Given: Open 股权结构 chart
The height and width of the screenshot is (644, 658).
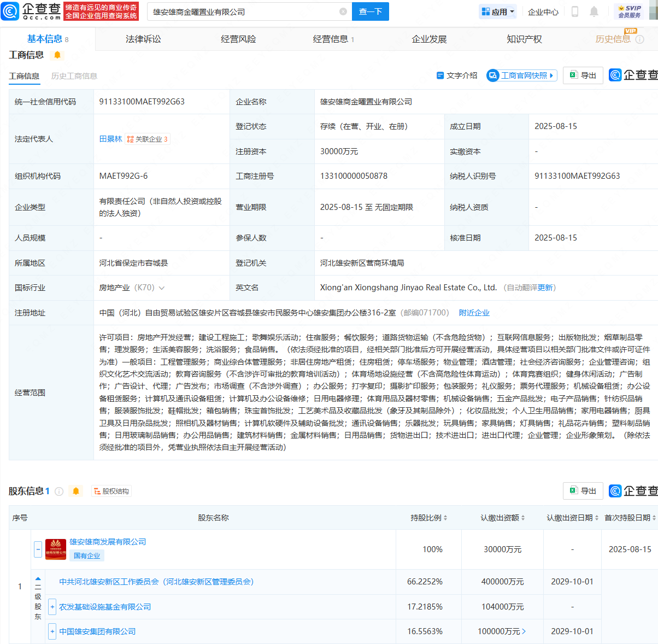Looking at the screenshot, I should click(x=111, y=491).
